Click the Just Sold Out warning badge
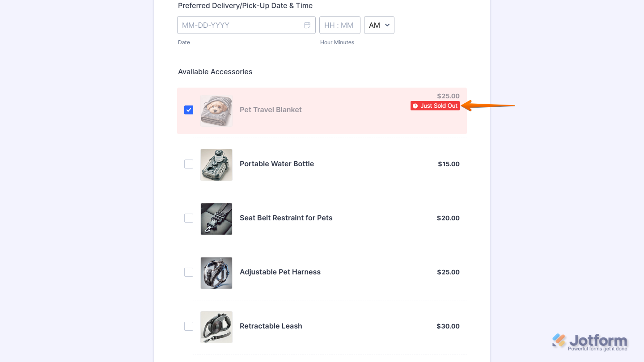Image resolution: width=644 pixels, height=362 pixels. pos(435,106)
